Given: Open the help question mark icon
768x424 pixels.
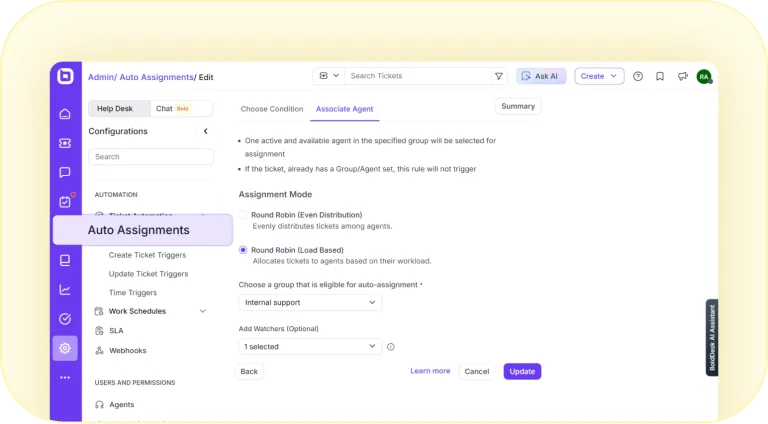Looking at the screenshot, I should pyautogui.click(x=638, y=76).
